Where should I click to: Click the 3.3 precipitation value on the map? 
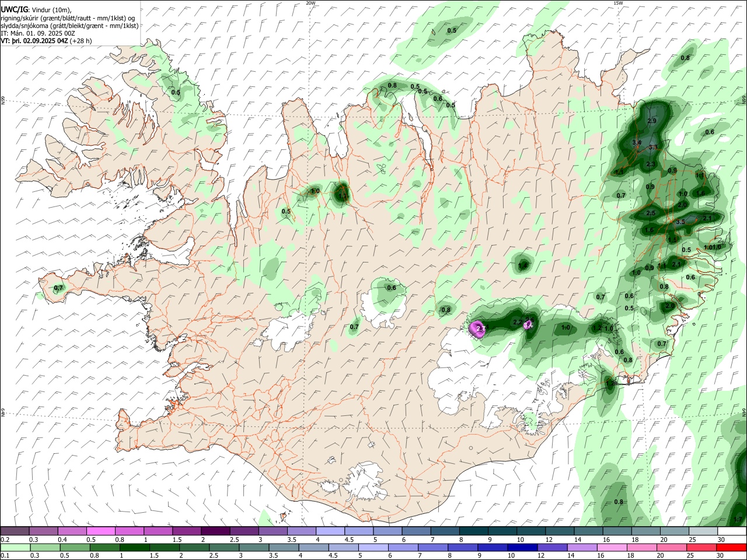pyautogui.click(x=653, y=148)
